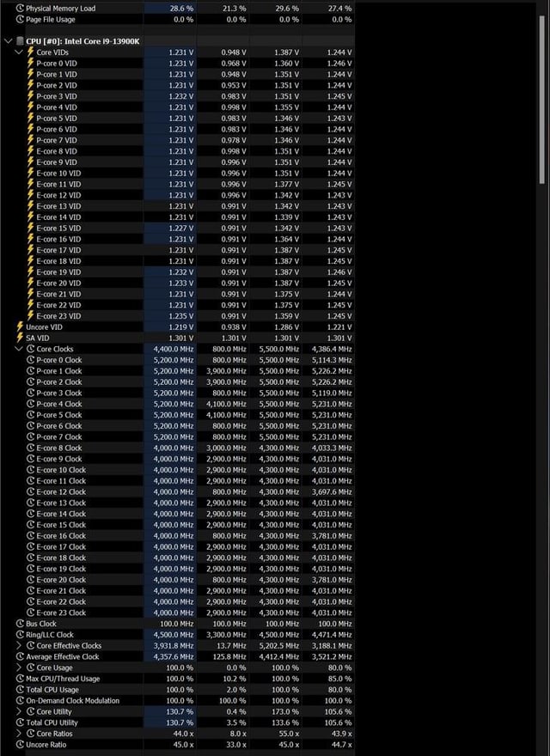Select the P-core 5 VID row label
550x756 pixels.
pyautogui.click(x=57, y=119)
